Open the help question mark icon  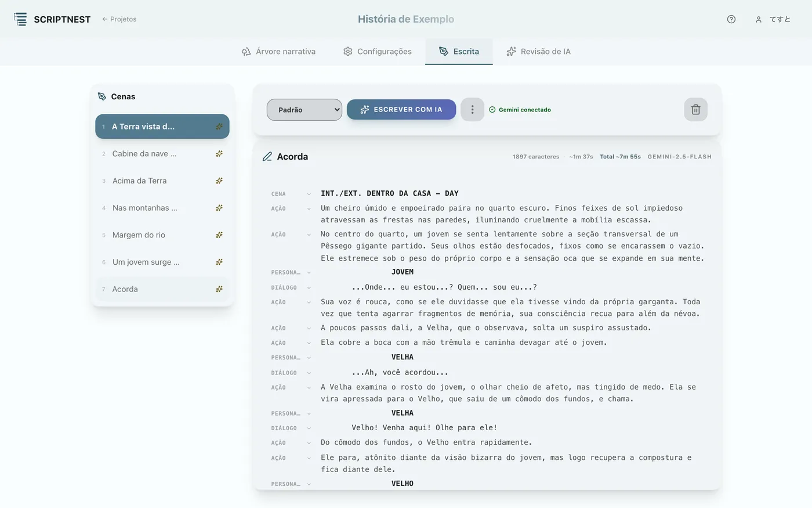(731, 19)
